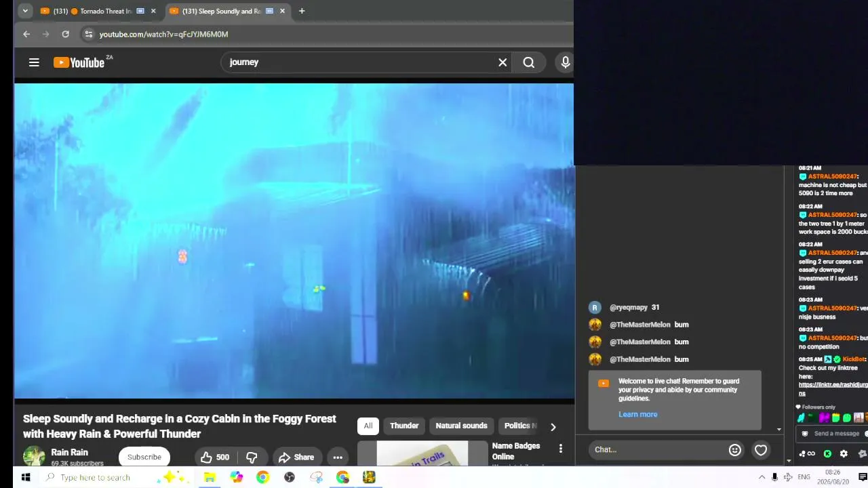Clear the 'journey' search text

pyautogui.click(x=502, y=62)
